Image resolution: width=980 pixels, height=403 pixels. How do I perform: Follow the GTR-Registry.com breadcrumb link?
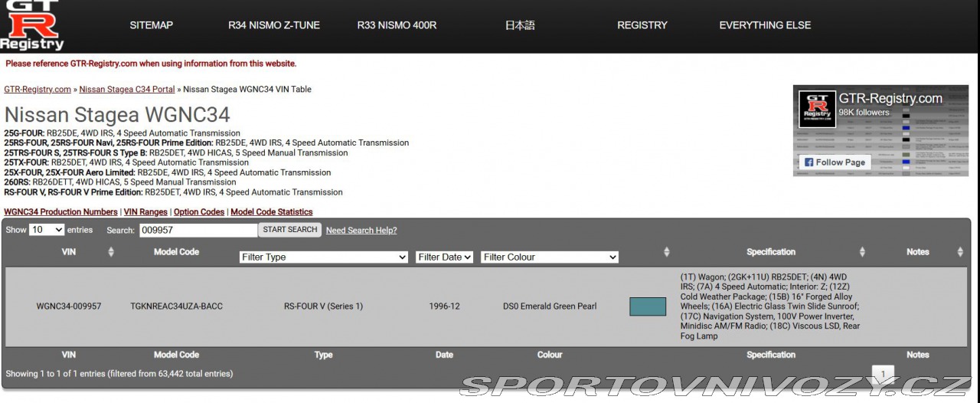tap(38, 90)
